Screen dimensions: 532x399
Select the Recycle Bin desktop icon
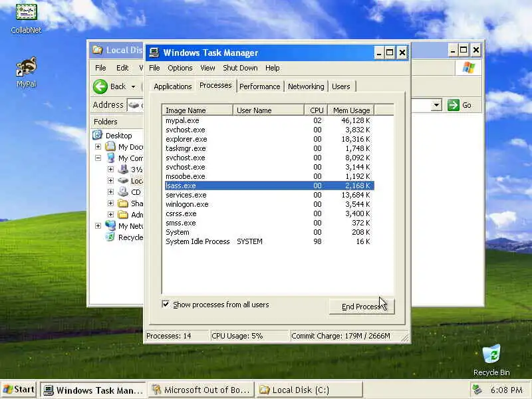(x=491, y=354)
